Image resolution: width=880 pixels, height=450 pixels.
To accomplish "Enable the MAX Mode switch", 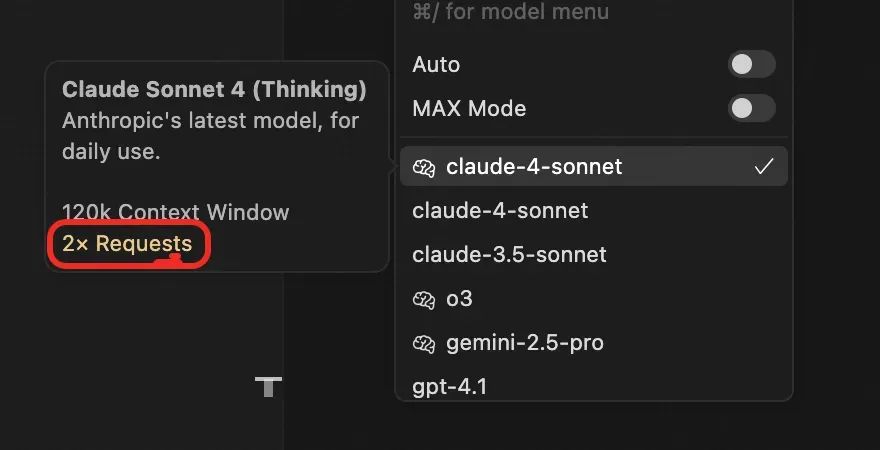I will [x=751, y=108].
